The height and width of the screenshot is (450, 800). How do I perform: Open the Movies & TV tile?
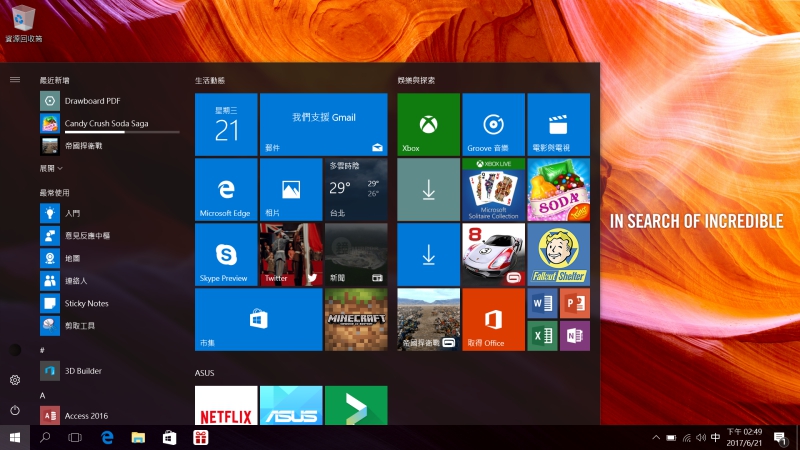tap(558, 124)
